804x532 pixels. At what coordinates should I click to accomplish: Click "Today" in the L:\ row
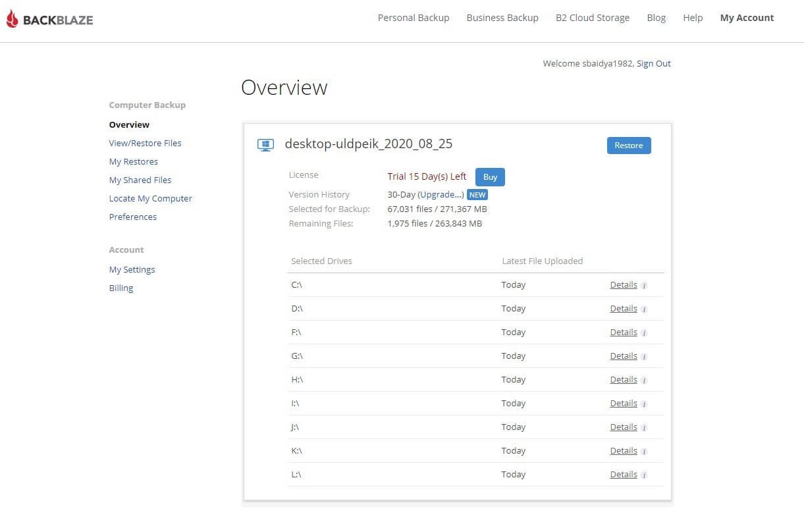[514, 475]
